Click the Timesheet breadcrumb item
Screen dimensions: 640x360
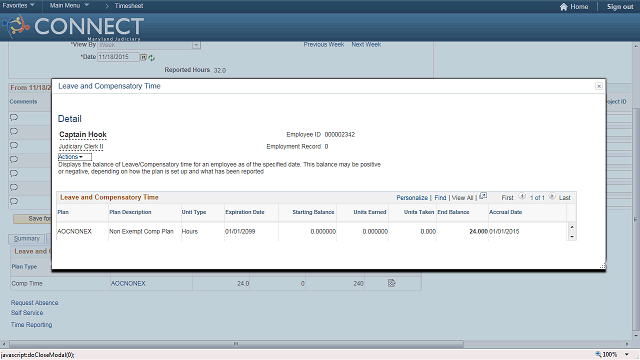(129, 6)
